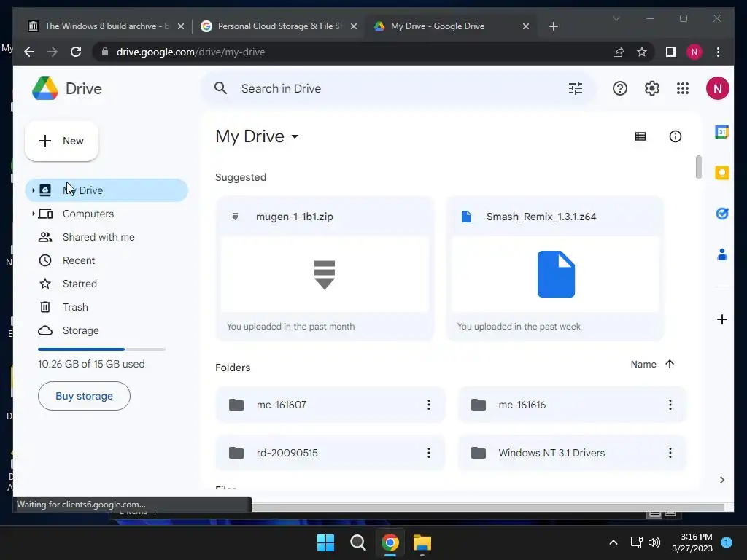This screenshot has width=747, height=560.
Task: Close the My Drive - Google Drive tab
Action: [x=526, y=26]
